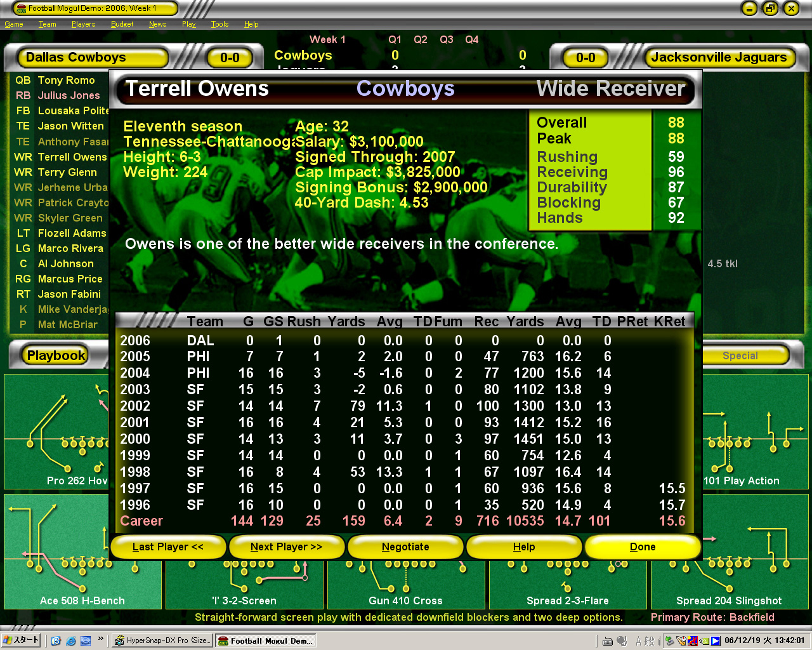Switch to HyperSnap-DX Pro in the taskbar
Screen dimensions: 812x650
162,640
